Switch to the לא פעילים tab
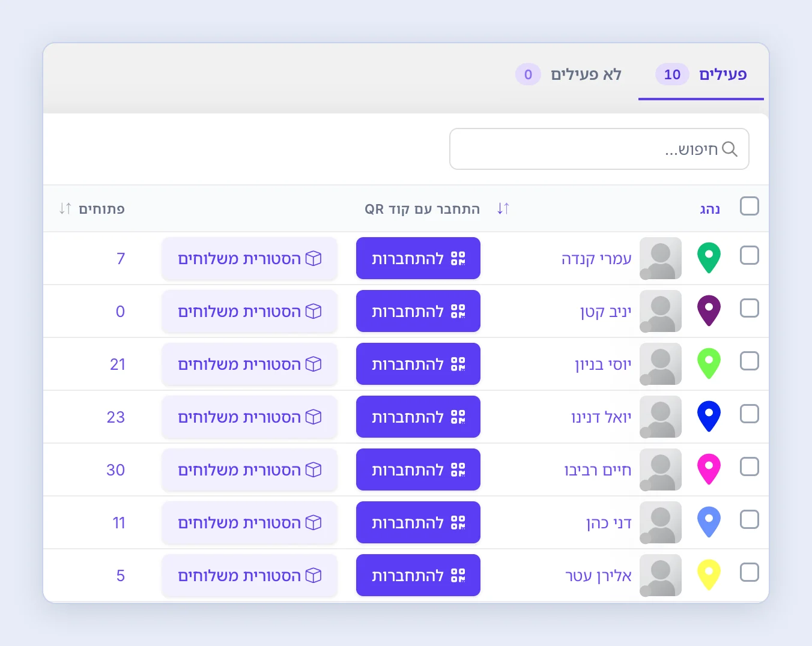Viewport: 812px width, 646px height. tap(568, 74)
